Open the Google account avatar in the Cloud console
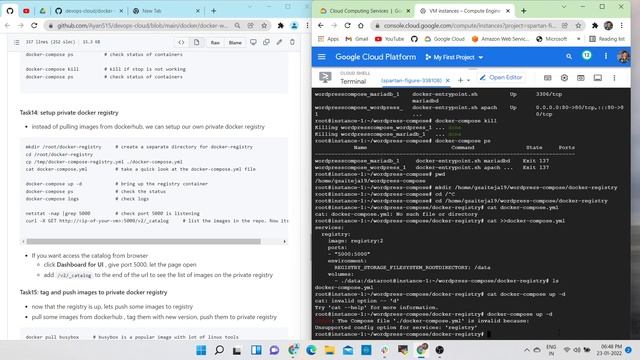 (623, 56)
